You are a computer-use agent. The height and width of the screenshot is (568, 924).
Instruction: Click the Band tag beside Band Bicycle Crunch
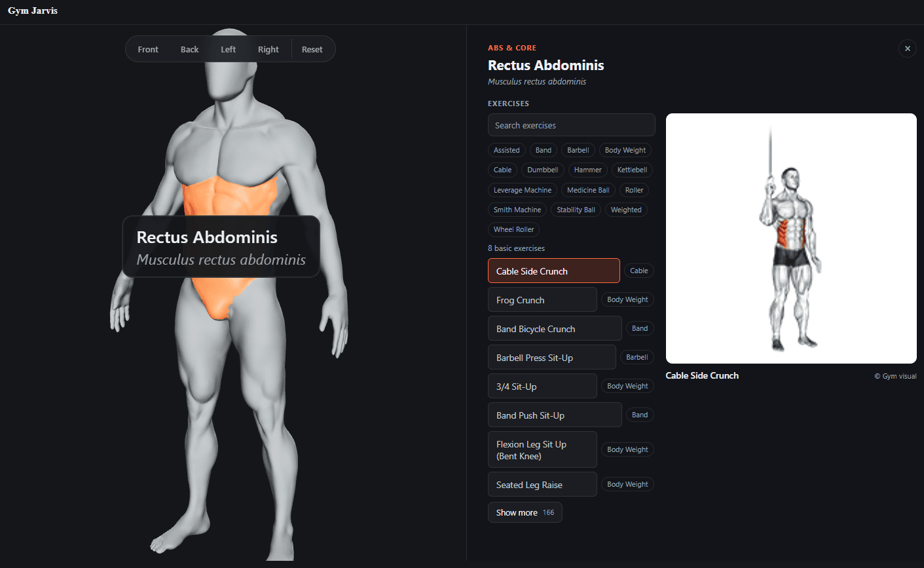pos(640,328)
